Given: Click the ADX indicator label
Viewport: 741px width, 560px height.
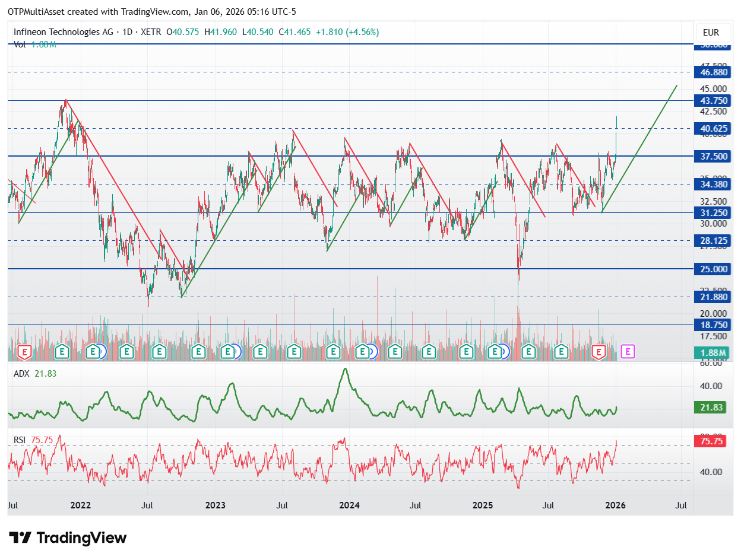Looking at the screenshot, I should click(x=21, y=373).
